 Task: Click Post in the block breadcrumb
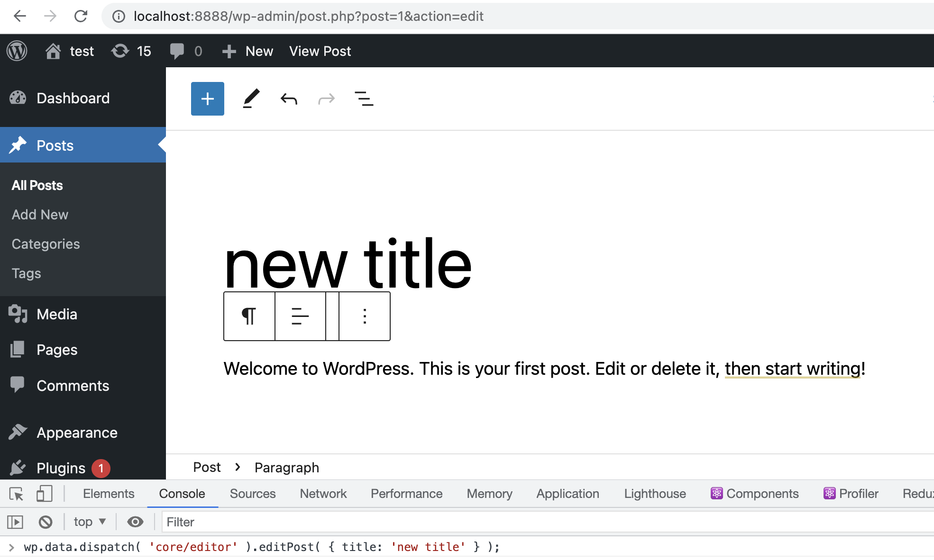[x=207, y=467]
